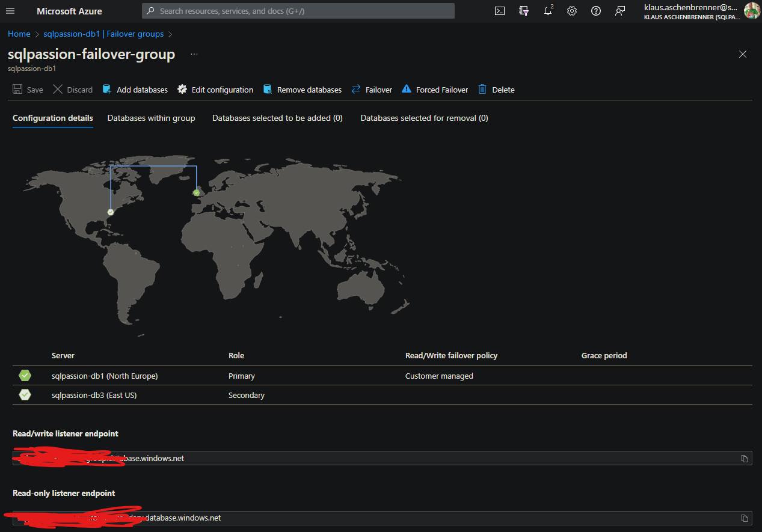Open portal Settings gear
Viewport: 762px width, 532px height.
[x=572, y=11]
